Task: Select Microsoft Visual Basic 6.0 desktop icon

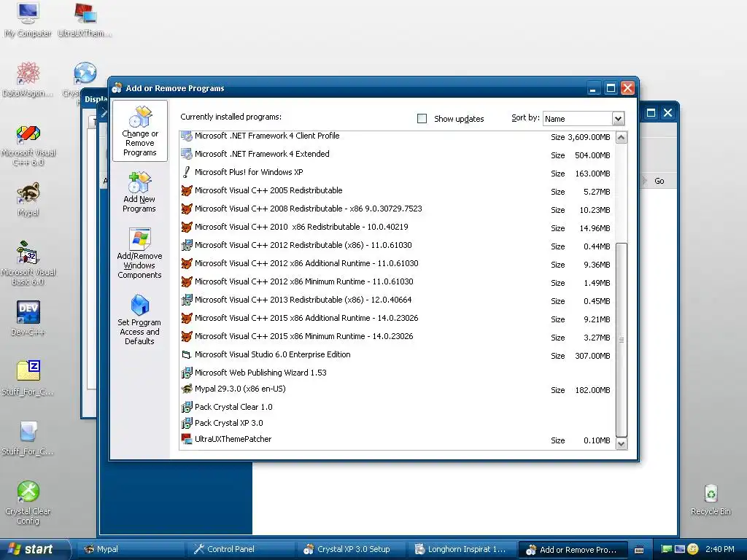Action: 28,262
